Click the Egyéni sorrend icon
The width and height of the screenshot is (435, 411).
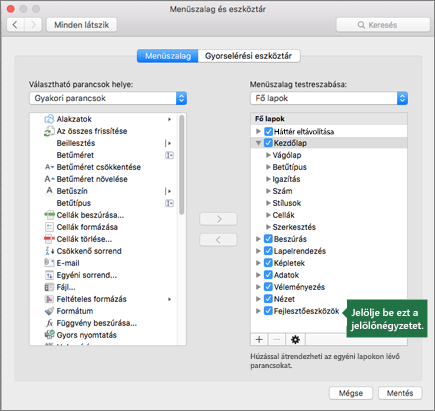point(49,275)
